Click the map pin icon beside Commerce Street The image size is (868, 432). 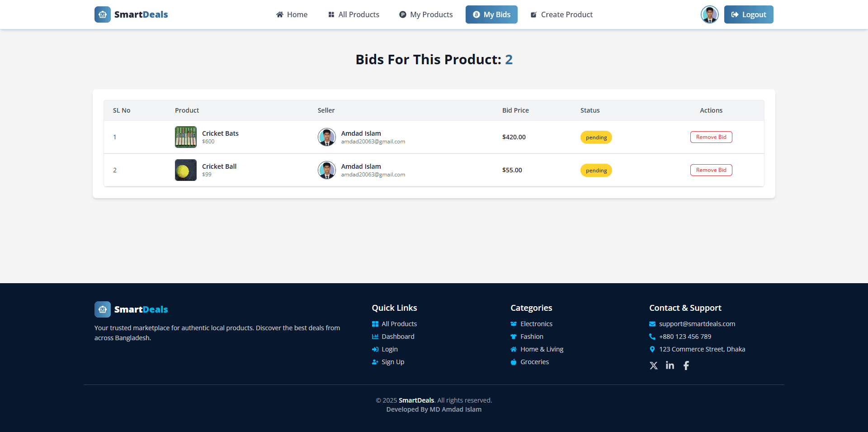pos(652,349)
